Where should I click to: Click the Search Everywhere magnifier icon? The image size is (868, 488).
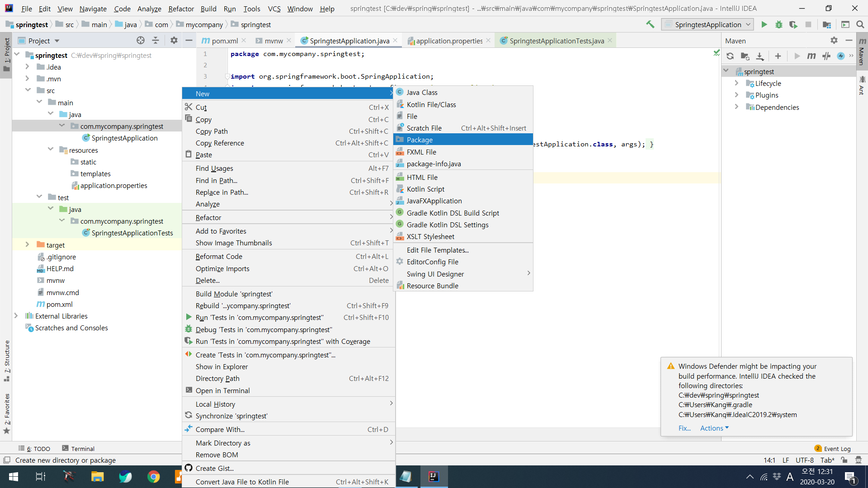[x=860, y=24]
